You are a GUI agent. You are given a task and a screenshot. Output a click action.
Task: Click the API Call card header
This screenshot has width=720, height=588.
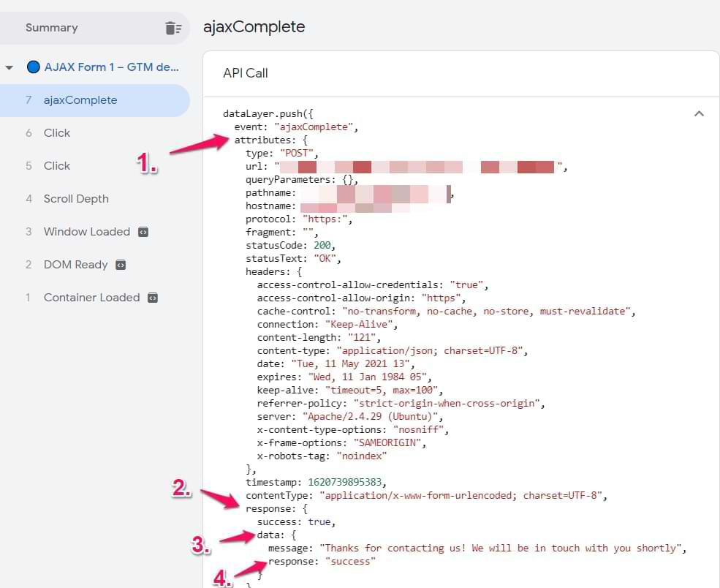click(246, 73)
